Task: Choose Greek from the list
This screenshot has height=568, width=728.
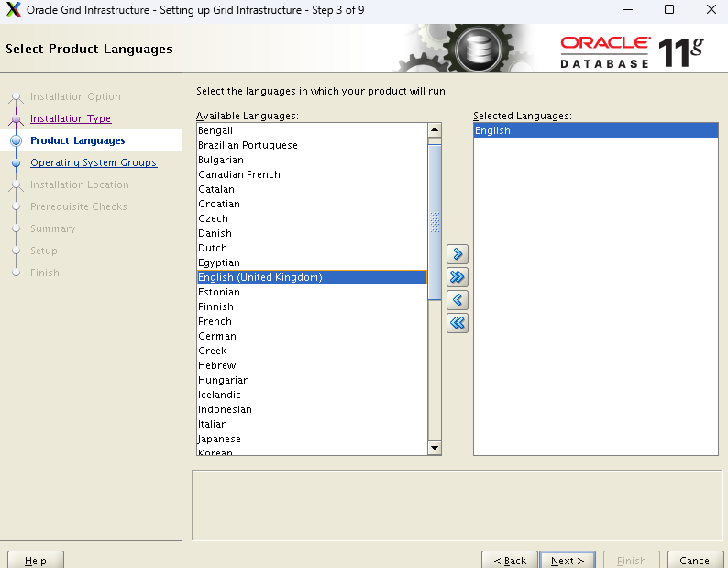Action: [x=312, y=351]
